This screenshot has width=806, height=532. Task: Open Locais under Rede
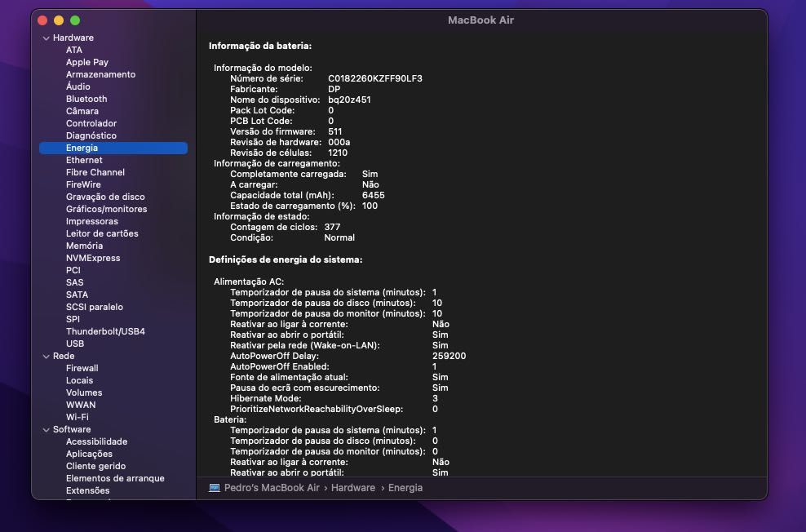pyautogui.click(x=80, y=380)
